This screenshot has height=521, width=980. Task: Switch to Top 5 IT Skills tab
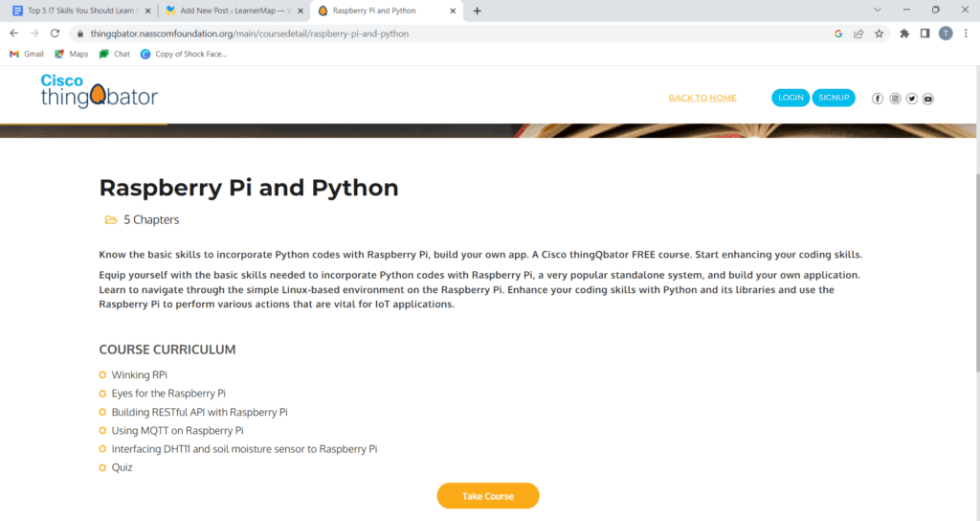click(81, 11)
